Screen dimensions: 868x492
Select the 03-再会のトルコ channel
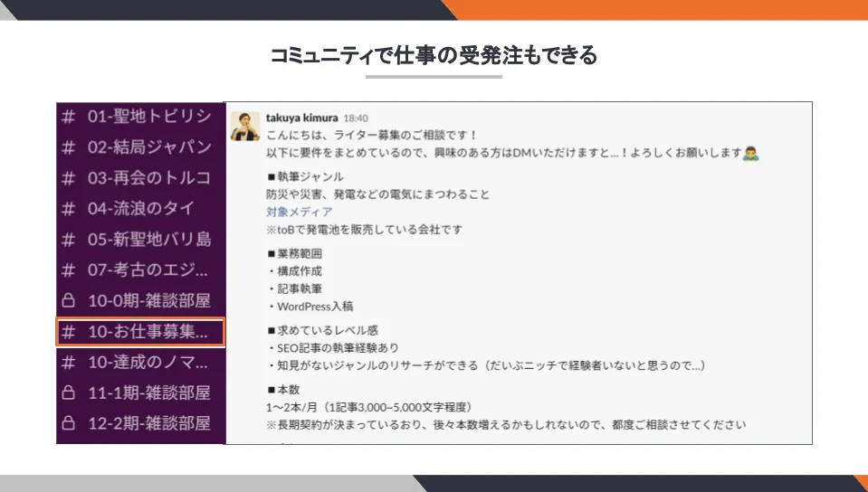click(140, 178)
